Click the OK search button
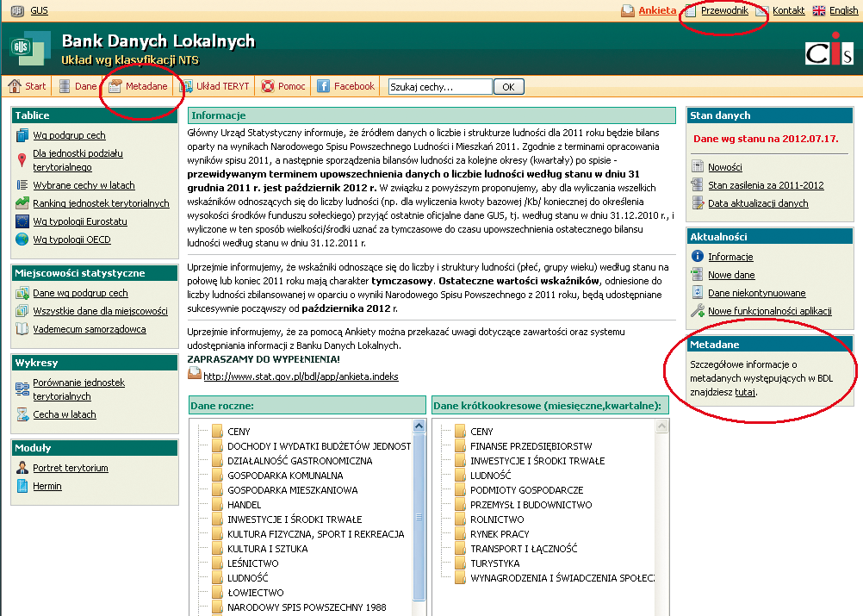Screen dimensions: 863x616 [x=508, y=86]
